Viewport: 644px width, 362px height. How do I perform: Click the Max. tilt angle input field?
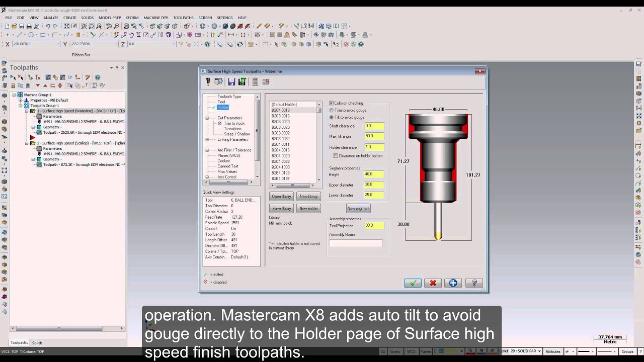coord(374,136)
